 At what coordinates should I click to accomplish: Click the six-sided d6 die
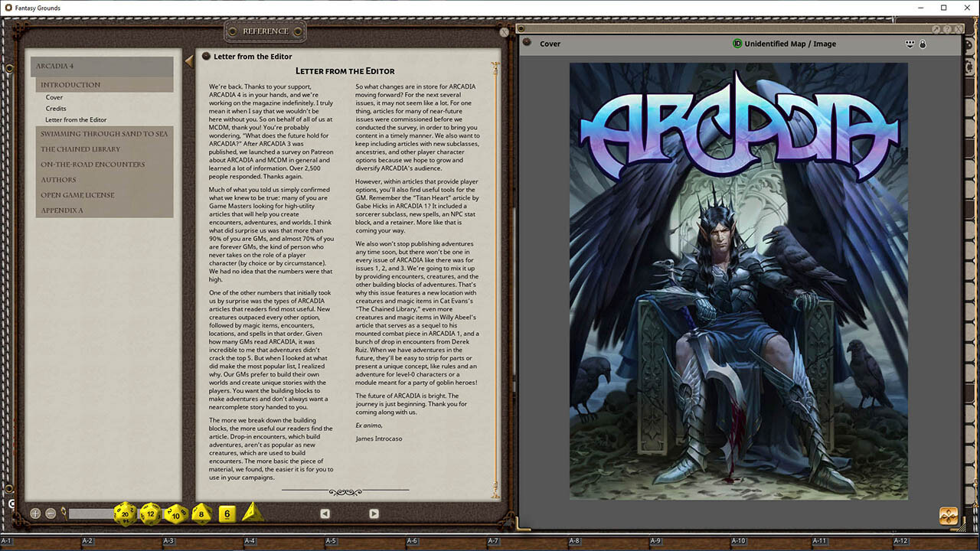[227, 514]
